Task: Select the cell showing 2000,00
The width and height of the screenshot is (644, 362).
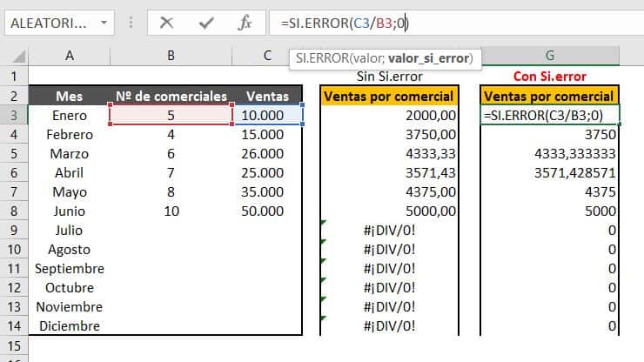Action: [389, 116]
